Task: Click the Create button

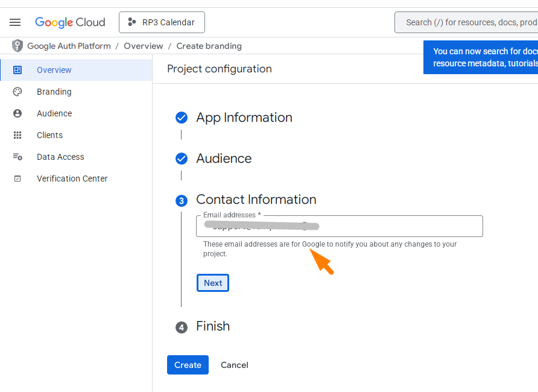Action: click(x=188, y=365)
